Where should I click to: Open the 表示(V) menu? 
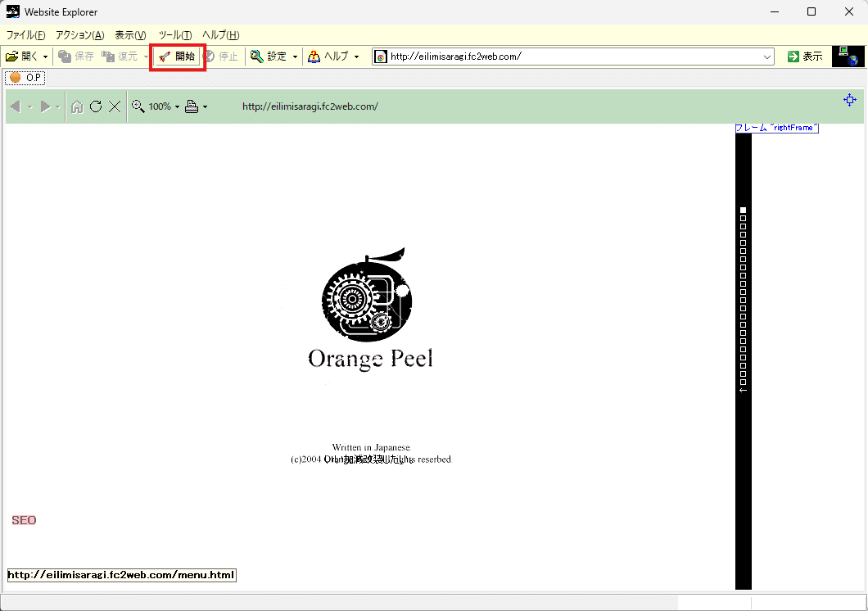tap(130, 35)
